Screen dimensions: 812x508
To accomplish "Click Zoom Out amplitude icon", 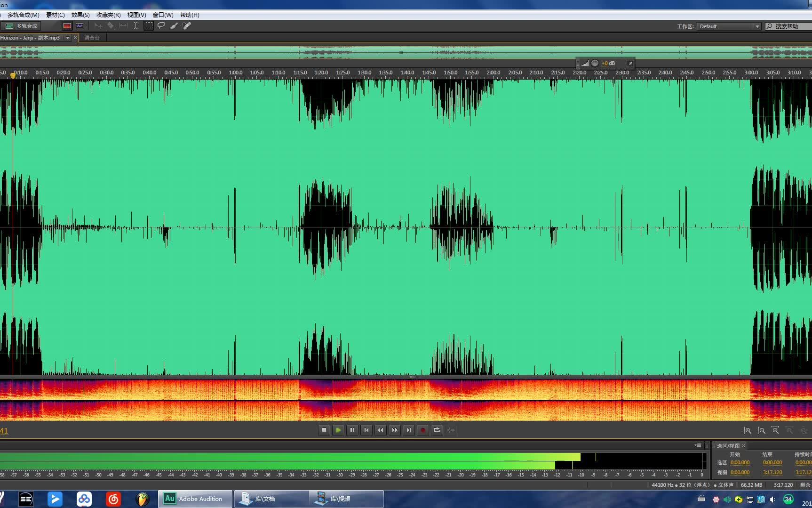I will click(761, 430).
